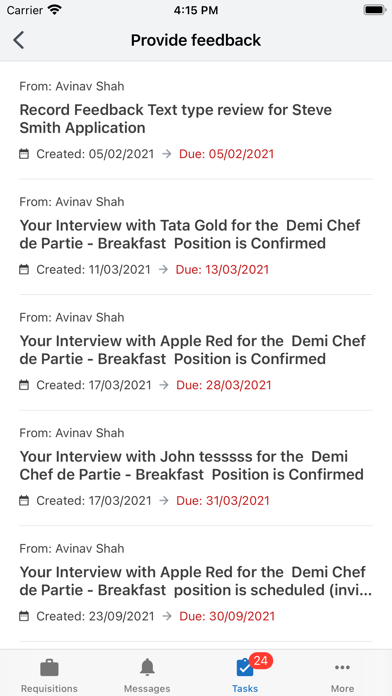392x696 pixels.
Task: Tap the Tasks checkmark icon
Action: click(x=245, y=668)
